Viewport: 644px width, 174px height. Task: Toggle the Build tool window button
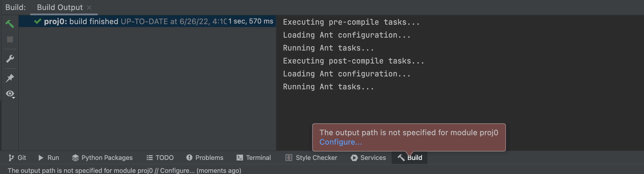click(x=409, y=158)
